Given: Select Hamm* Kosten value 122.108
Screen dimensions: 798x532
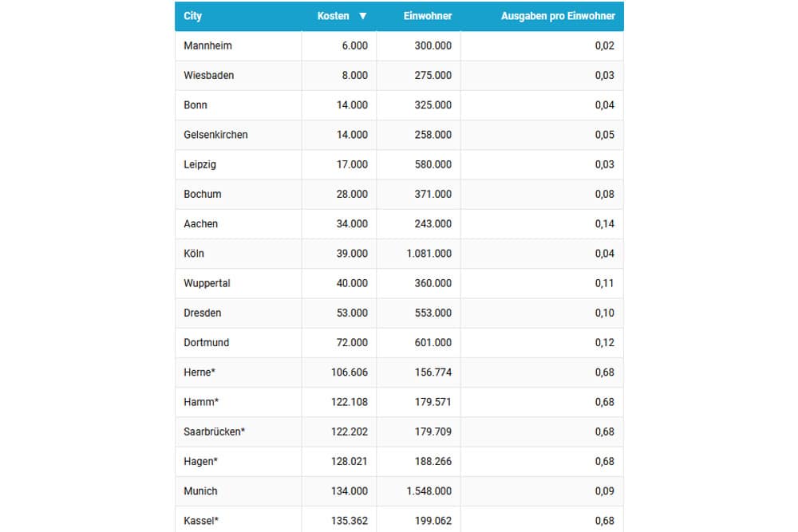Looking at the screenshot, I should 350,402.
